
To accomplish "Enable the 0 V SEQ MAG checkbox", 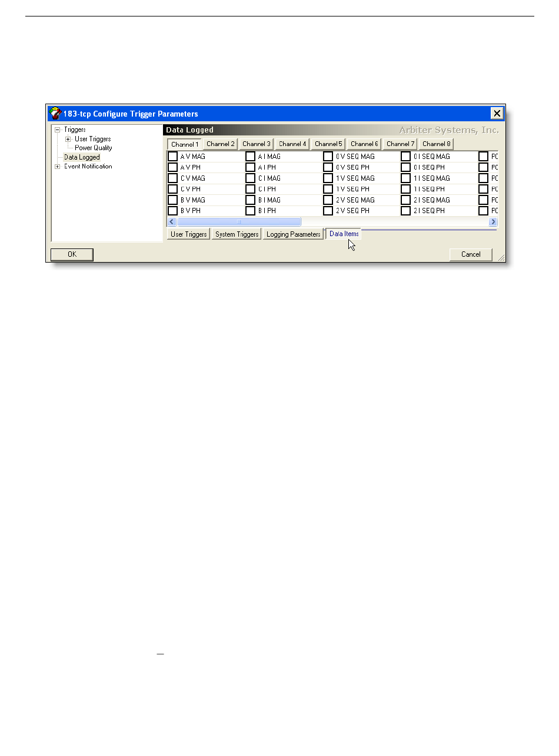I will pos(328,157).
